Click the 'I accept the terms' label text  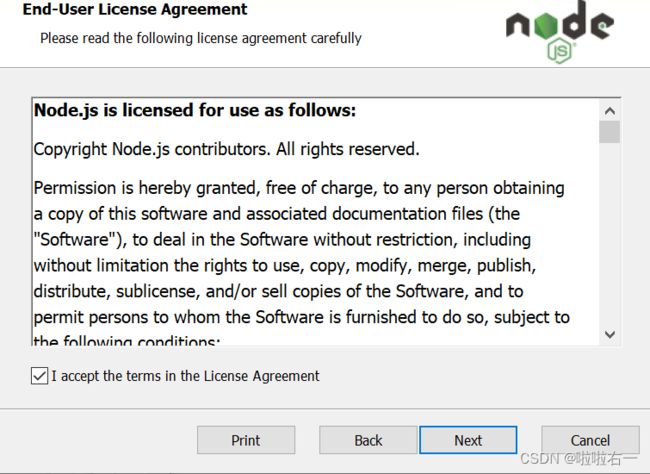tap(185, 376)
